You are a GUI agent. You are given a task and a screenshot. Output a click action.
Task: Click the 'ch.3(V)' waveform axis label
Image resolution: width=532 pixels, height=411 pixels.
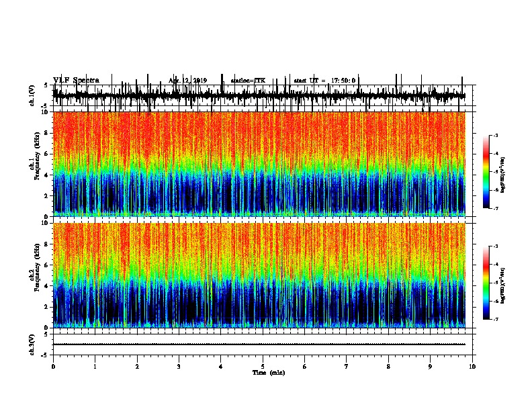pos(32,345)
